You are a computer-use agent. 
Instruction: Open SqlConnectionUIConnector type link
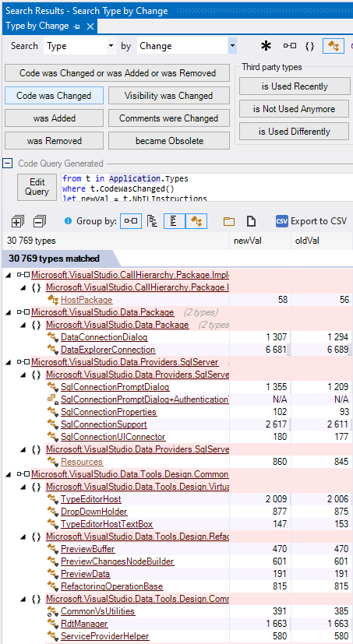(x=113, y=437)
